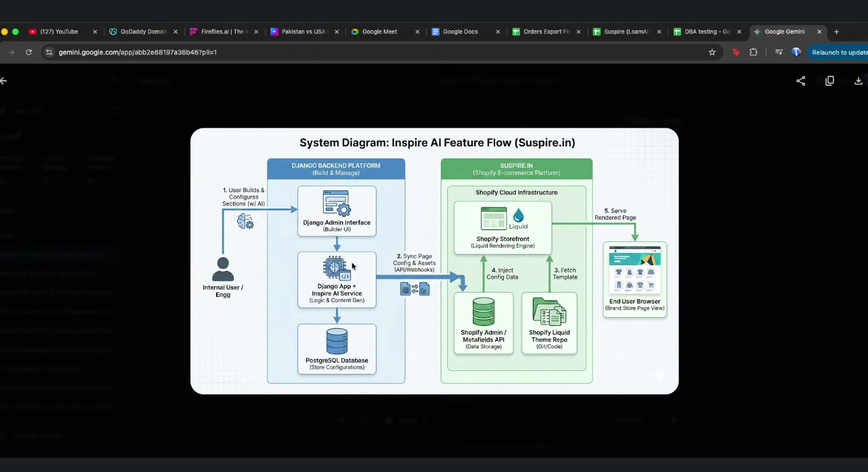Image resolution: width=868 pixels, height=472 pixels.
Task: Close the Pakistan vs USA tab
Action: [337, 31]
